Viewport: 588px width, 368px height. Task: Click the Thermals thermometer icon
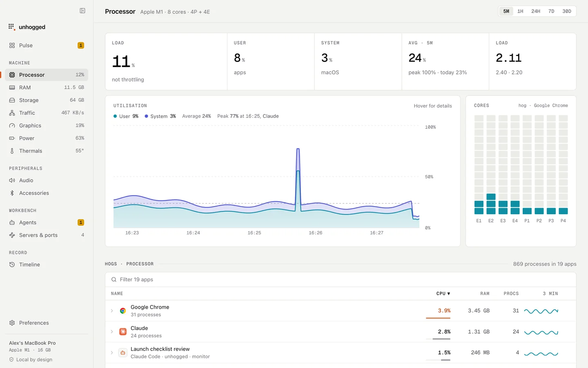pyautogui.click(x=12, y=151)
